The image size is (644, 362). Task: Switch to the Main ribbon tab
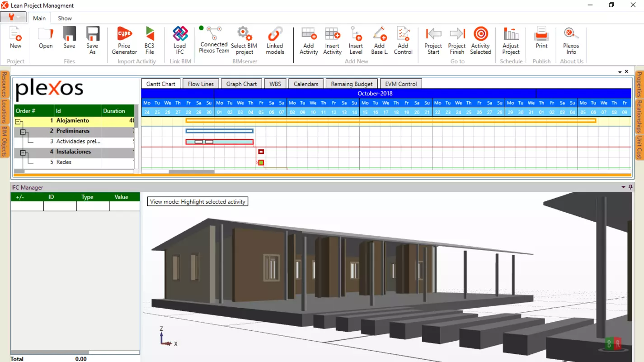(39, 18)
